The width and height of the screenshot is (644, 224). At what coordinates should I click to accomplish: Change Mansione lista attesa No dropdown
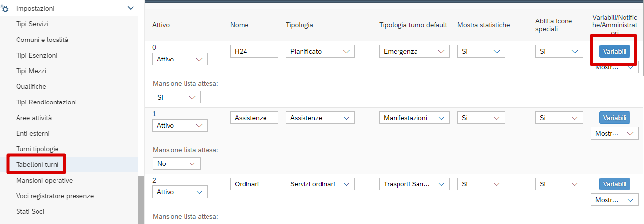pyautogui.click(x=176, y=163)
